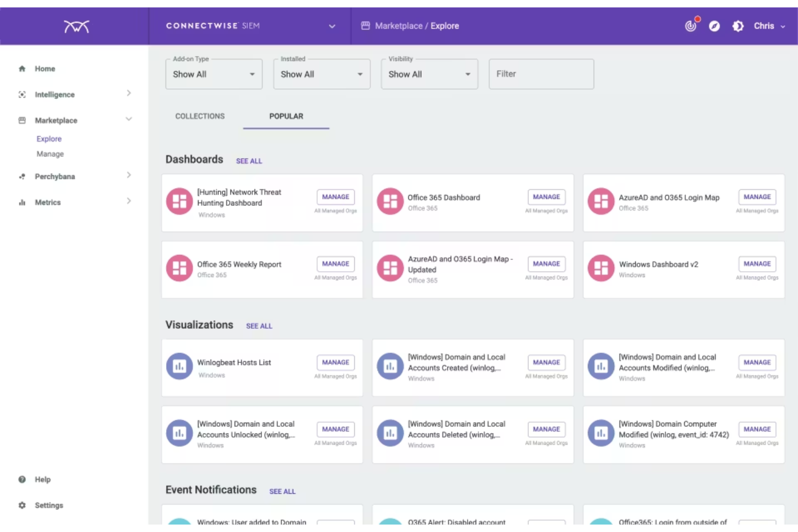Image resolution: width=798 pixels, height=532 pixels.
Task: Click the Winlogbeat Hosts List visualization icon
Action: 180,367
